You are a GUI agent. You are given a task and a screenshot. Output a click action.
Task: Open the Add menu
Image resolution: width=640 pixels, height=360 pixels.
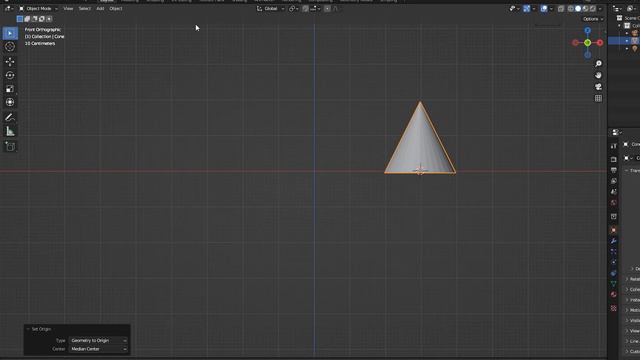(x=100, y=9)
